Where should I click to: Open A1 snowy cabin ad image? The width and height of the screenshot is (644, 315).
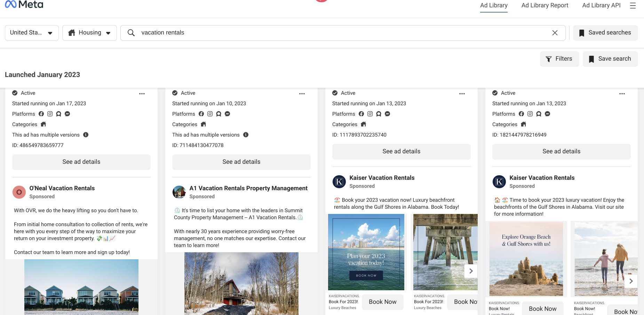point(241,284)
